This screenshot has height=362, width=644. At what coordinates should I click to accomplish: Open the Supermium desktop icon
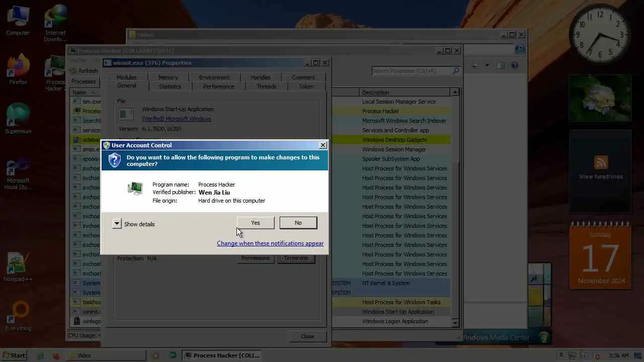[x=18, y=119]
